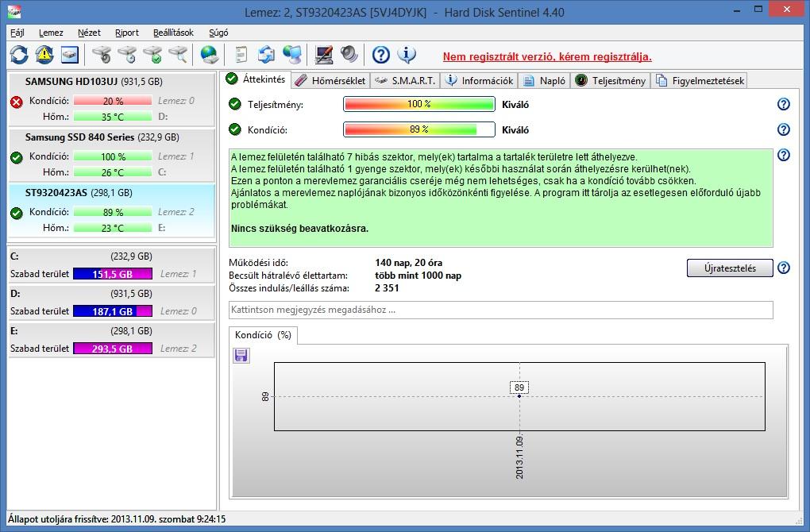Switch to the Áttekintés tab
Screen dimensions: 810x532
pyautogui.click(x=256, y=79)
